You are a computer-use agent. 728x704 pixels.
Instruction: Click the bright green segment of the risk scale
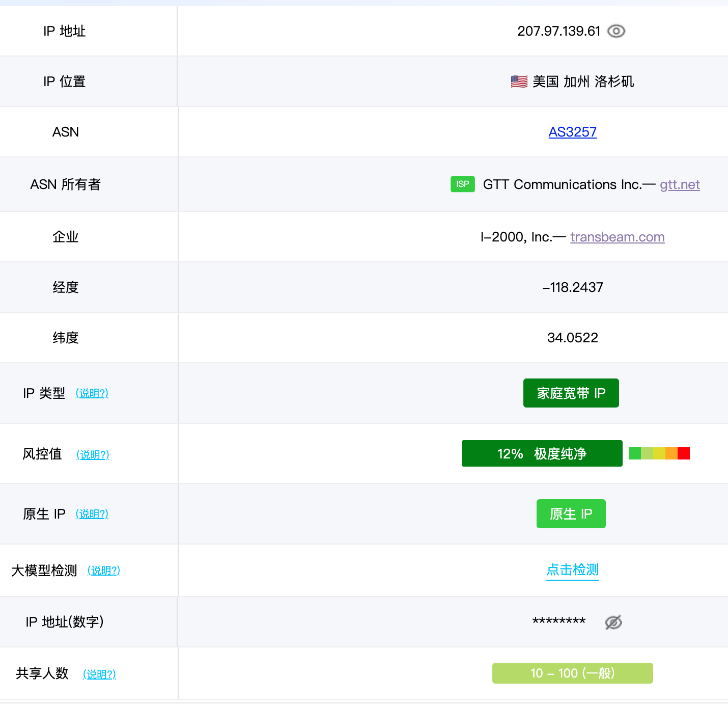[x=635, y=453]
